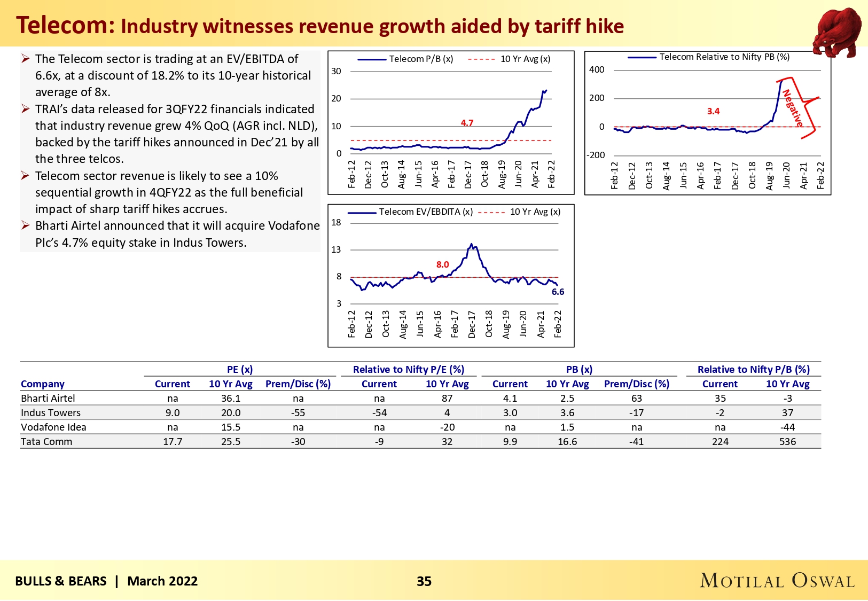Select the Indus Towers row label
Viewport: 868px width, 601px height.
51,413
